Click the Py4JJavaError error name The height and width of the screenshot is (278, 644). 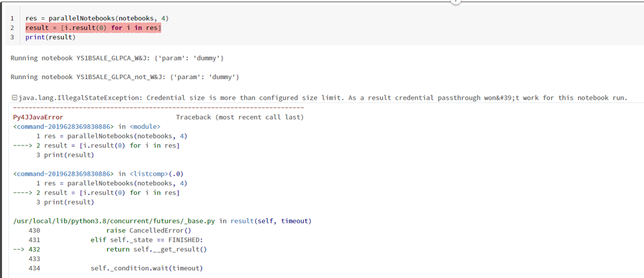(x=38, y=117)
